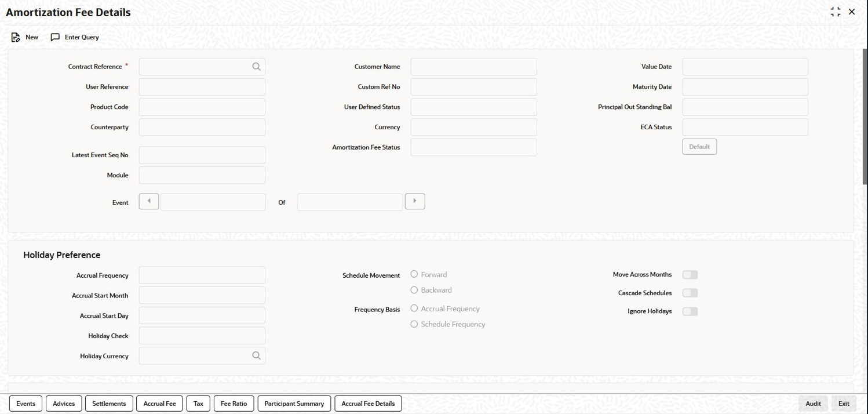Click the Currency field

point(474,127)
